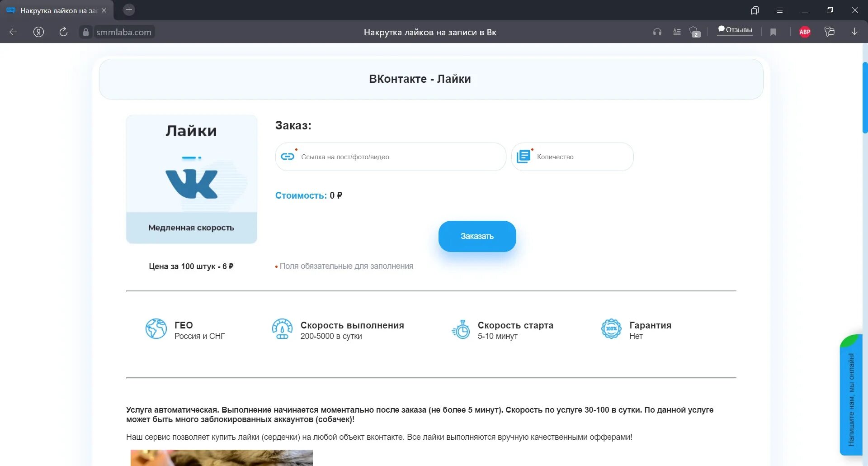Click the Заказать order button
This screenshot has width=868, height=466.
coord(477,236)
